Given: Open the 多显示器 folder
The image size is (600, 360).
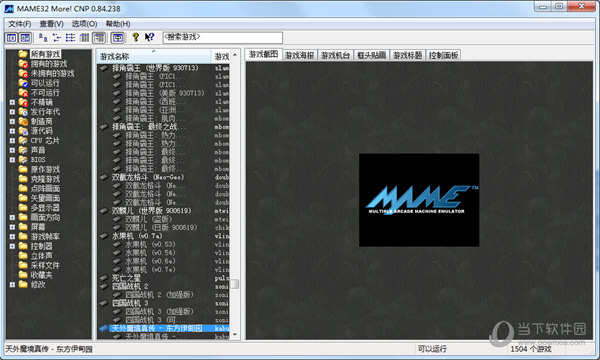Looking at the screenshot, I should [x=45, y=208].
